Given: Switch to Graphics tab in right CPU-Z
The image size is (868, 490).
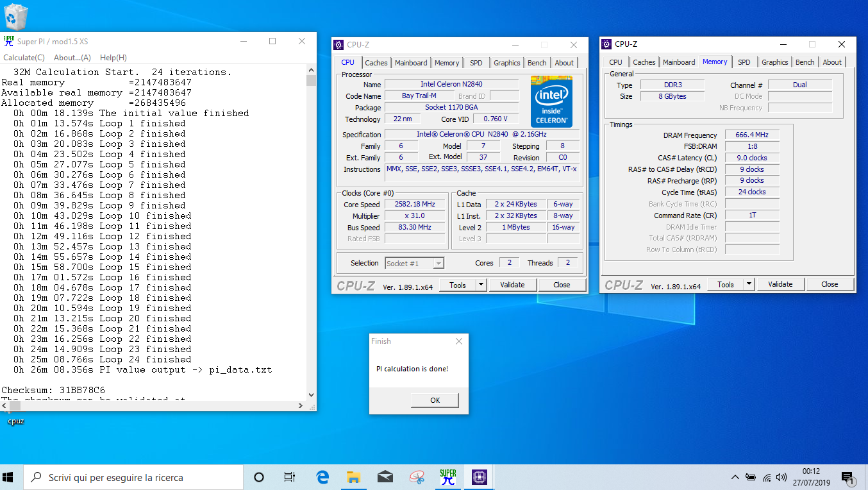Looking at the screenshot, I should 775,62.
